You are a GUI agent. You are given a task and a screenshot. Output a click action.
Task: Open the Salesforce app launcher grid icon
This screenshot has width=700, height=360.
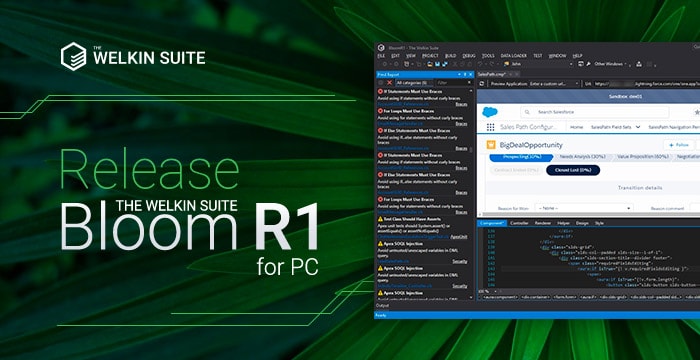[490, 127]
